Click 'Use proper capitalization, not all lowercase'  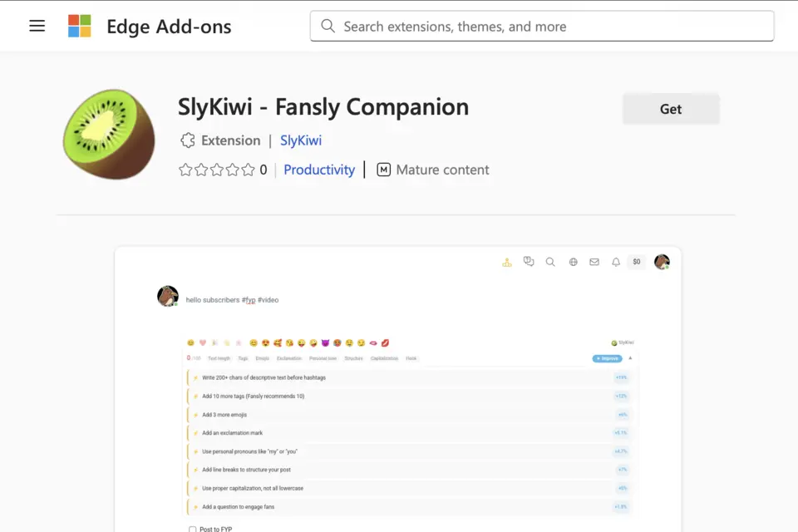[410, 488]
